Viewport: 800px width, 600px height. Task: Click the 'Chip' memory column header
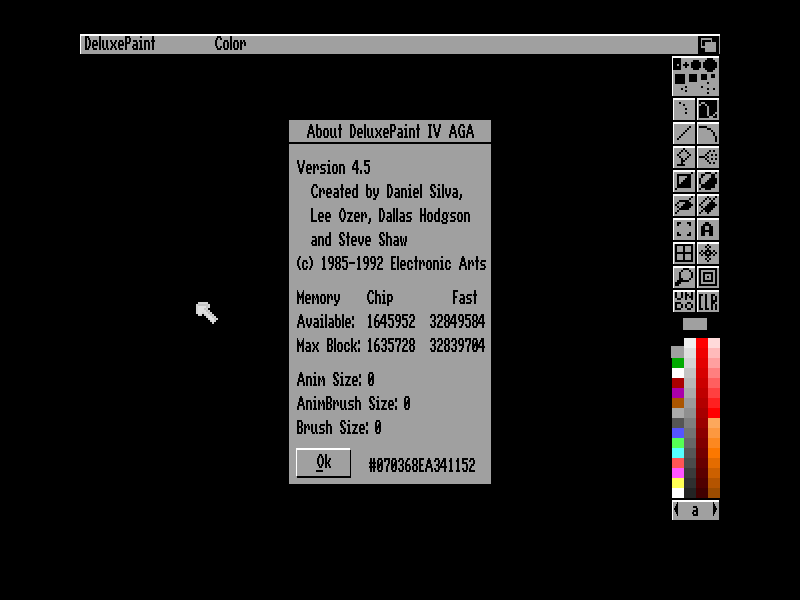[x=380, y=297]
